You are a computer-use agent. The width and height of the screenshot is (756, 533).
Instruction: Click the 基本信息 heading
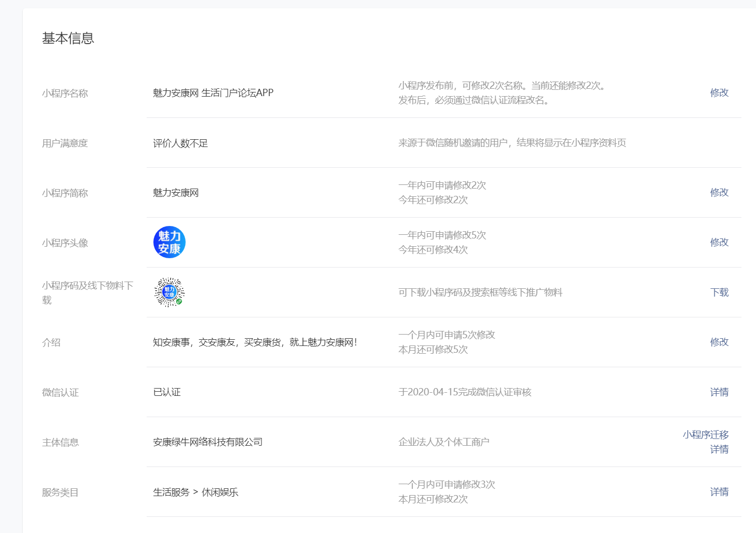point(68,38)
